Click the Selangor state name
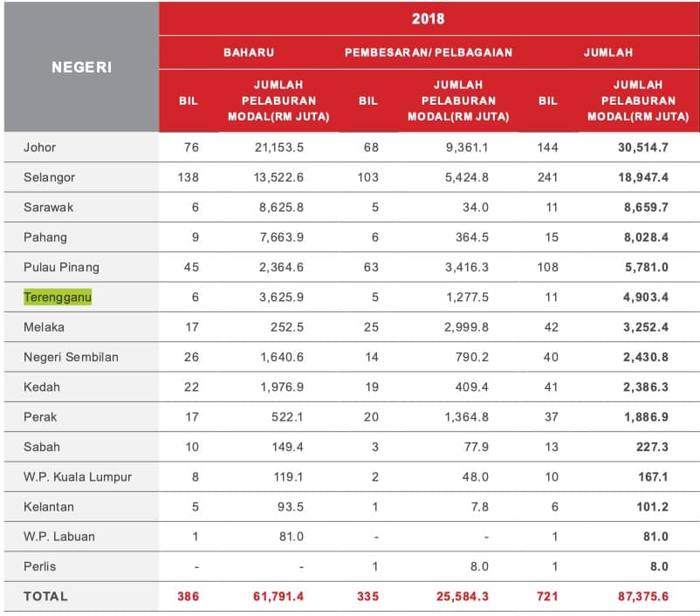 (49, 177)
